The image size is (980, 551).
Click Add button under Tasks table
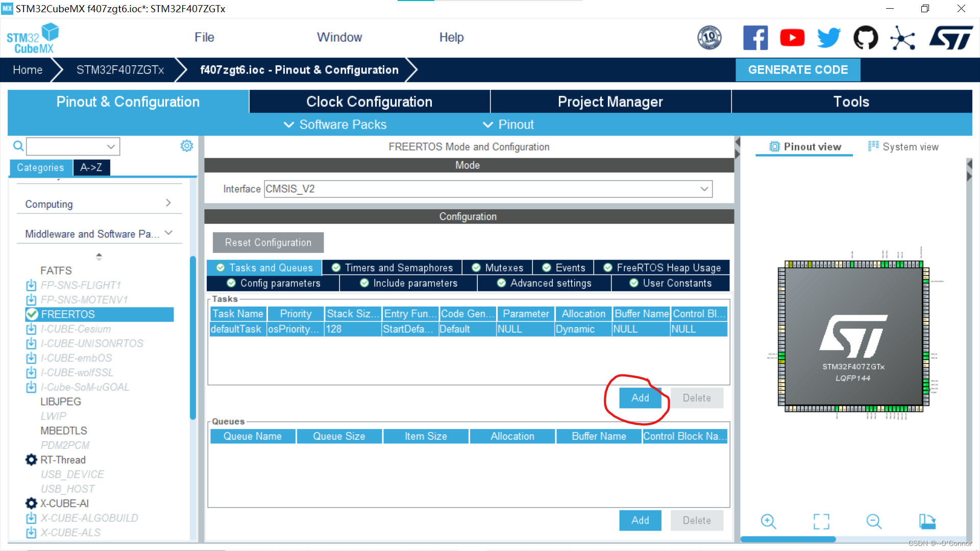coord(640,398)
